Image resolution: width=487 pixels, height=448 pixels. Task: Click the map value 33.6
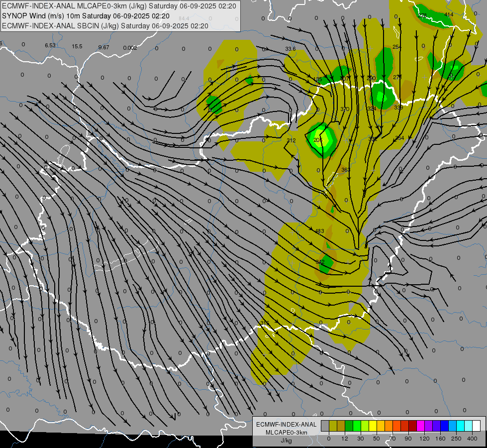click(x=291, y=49)
